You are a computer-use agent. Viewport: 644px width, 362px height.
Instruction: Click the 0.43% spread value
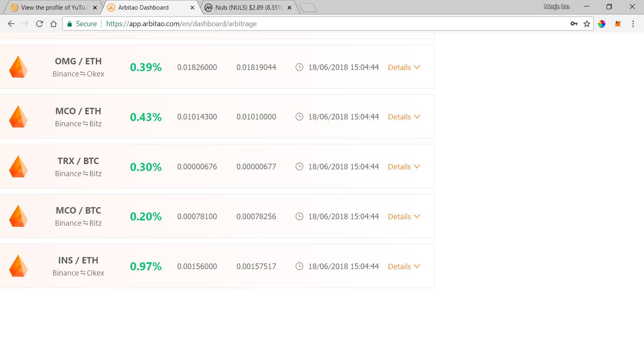[146, 117]
